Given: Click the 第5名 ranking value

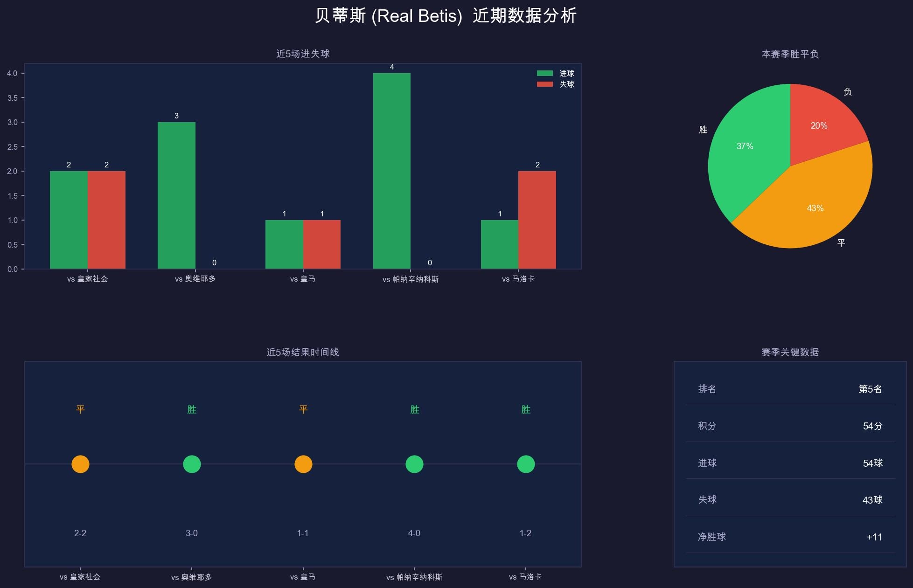Looking at the screenshot, I should click(871, 389).
